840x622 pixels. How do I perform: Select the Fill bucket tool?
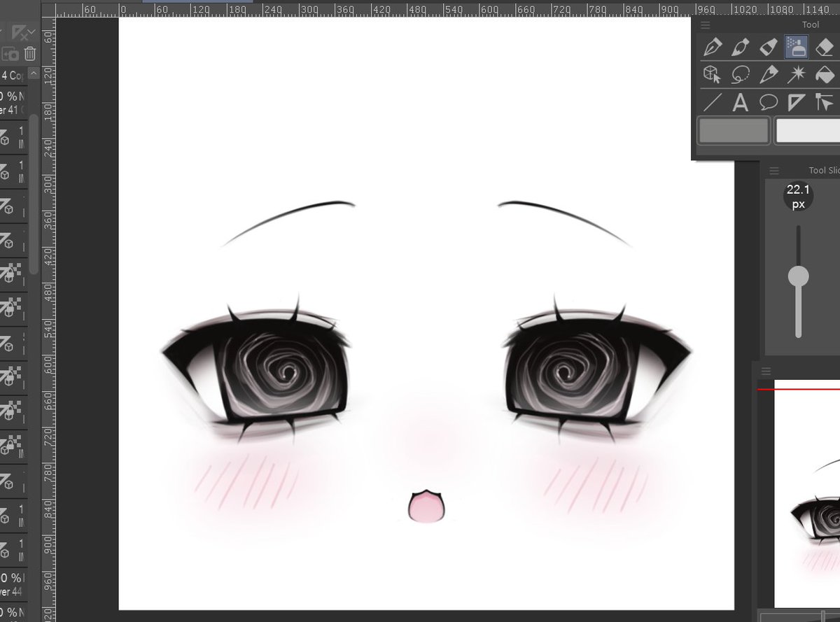coord(825,74)
